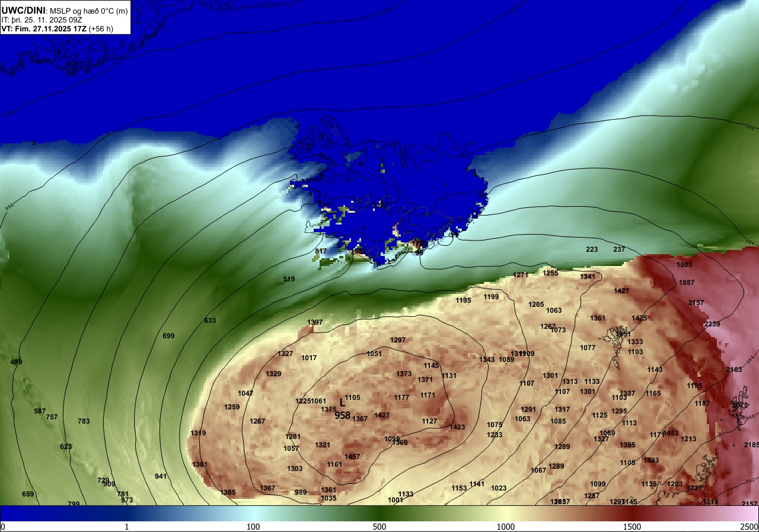
Task: Click the height value 1887
Action: coord(687,283)
